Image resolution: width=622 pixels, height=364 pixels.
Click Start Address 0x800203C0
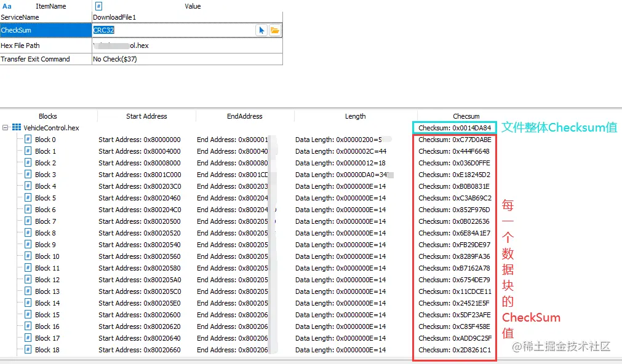(140, 186)
